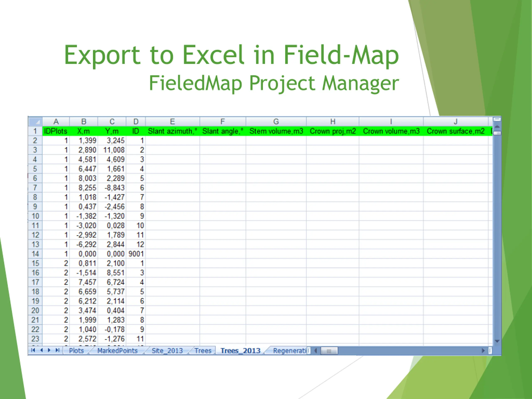Select column B header
This screenshot has width=532, height=399.
point(84,121)
